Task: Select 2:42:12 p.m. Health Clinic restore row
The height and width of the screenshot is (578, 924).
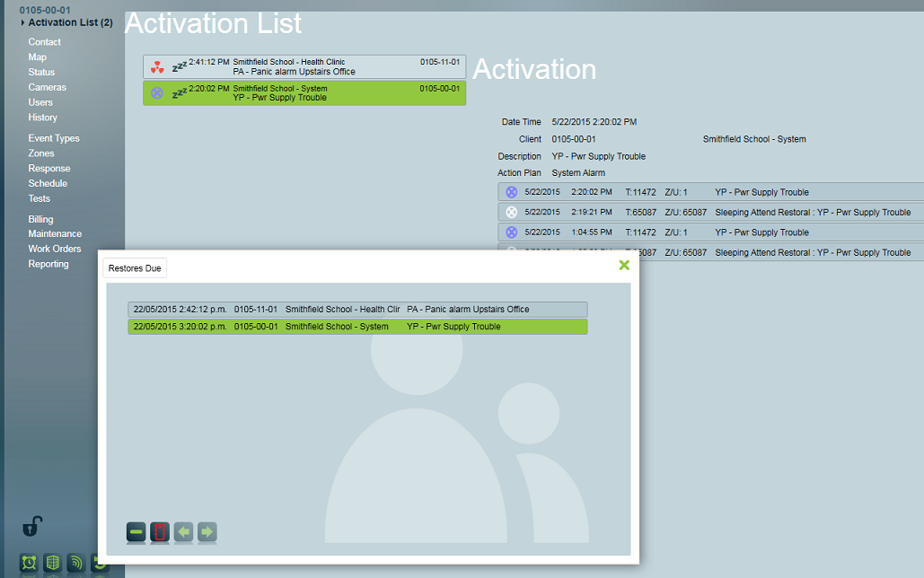Action: pos(357,310)
